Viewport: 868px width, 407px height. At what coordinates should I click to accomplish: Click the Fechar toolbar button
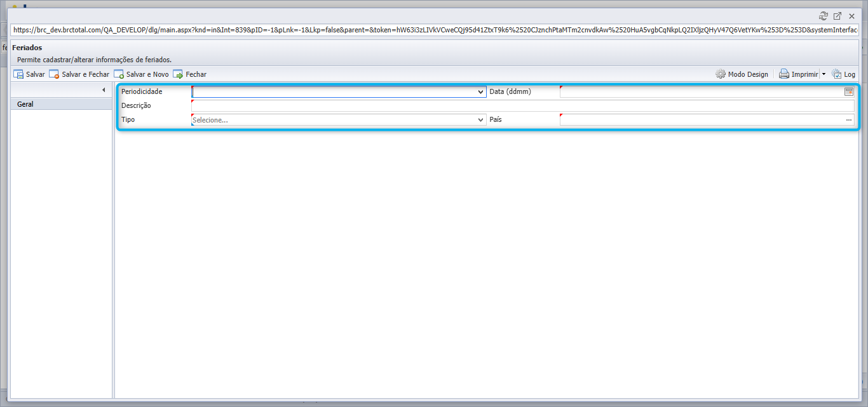[x=189, y=74]
